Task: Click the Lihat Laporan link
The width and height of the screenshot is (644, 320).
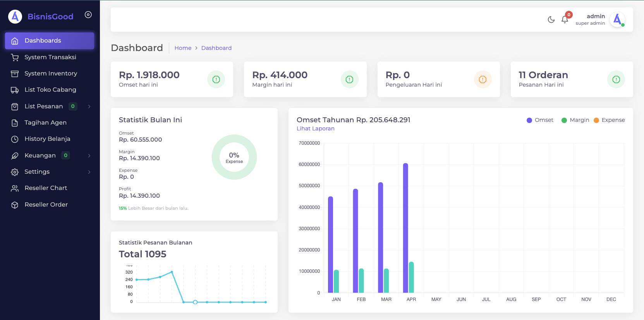Action: pyautogui.click(x=315, y=128)
